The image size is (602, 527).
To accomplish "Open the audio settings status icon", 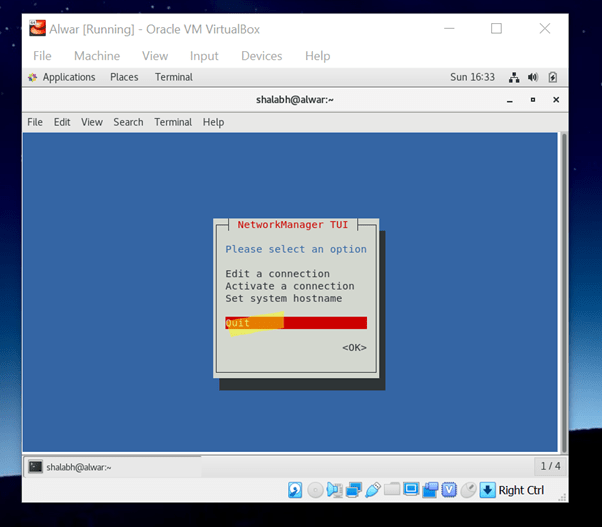I will coord(334,490).
